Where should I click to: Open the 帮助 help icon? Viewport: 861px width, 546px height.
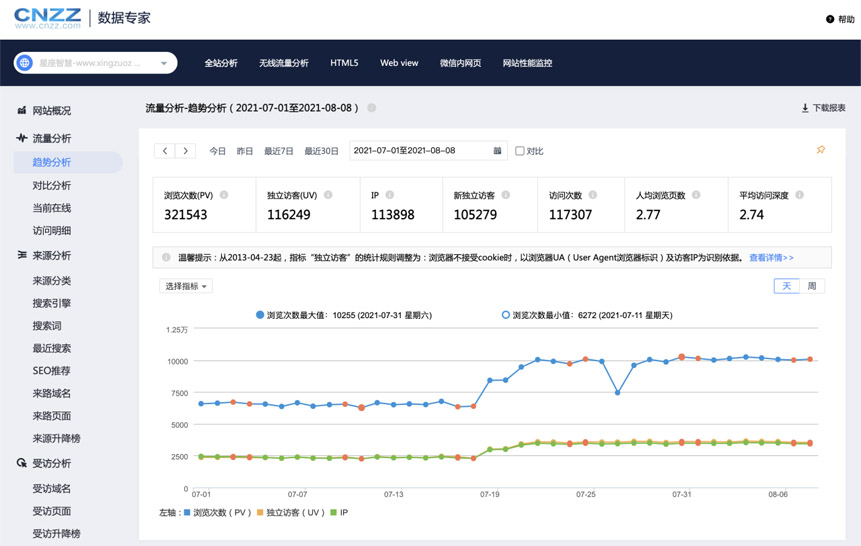coord(830,19)
